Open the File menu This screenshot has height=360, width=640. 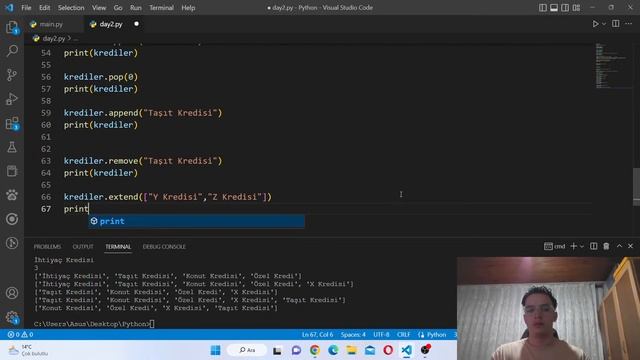point(26,8)
